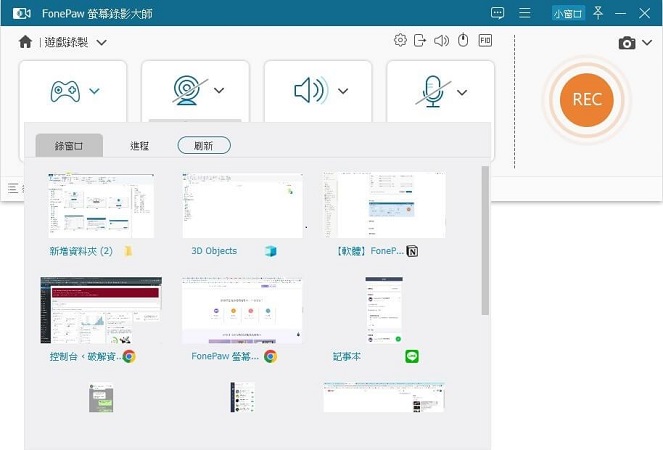663x450 pixels.
Task: Click the window list vertical scrollbar
Action: tap(486, 240)
